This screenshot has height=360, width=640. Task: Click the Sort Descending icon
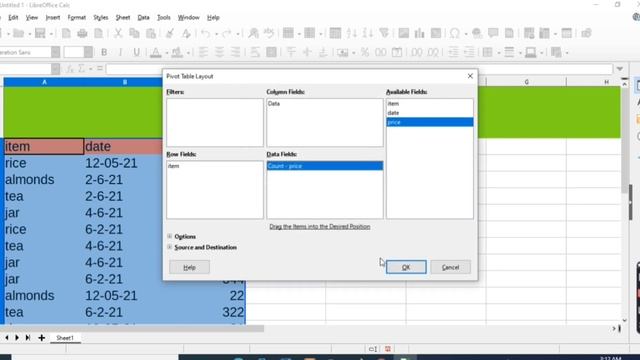(x=368, y=33)
